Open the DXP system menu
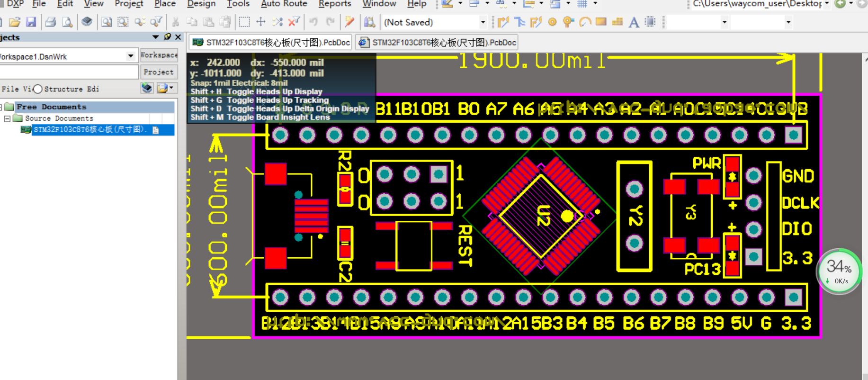868x380 pixels. click(x=14, y=4)
